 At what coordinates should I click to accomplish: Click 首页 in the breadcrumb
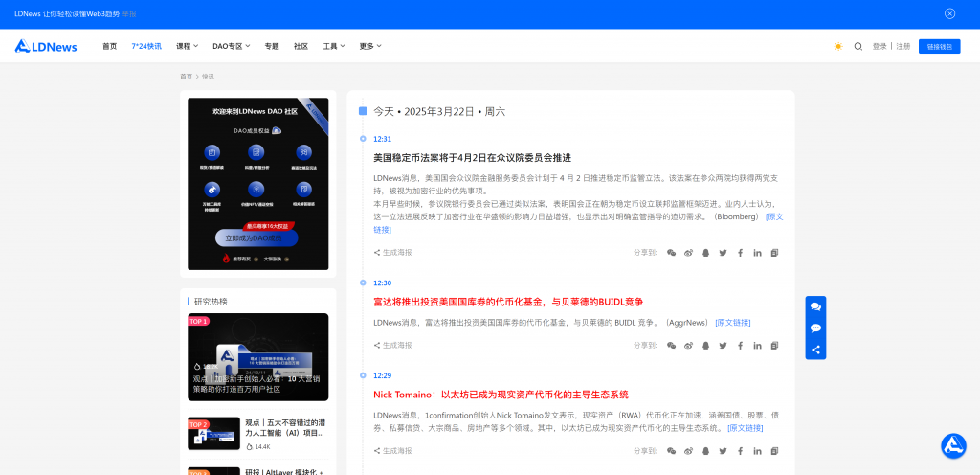[x=187, y=77]
